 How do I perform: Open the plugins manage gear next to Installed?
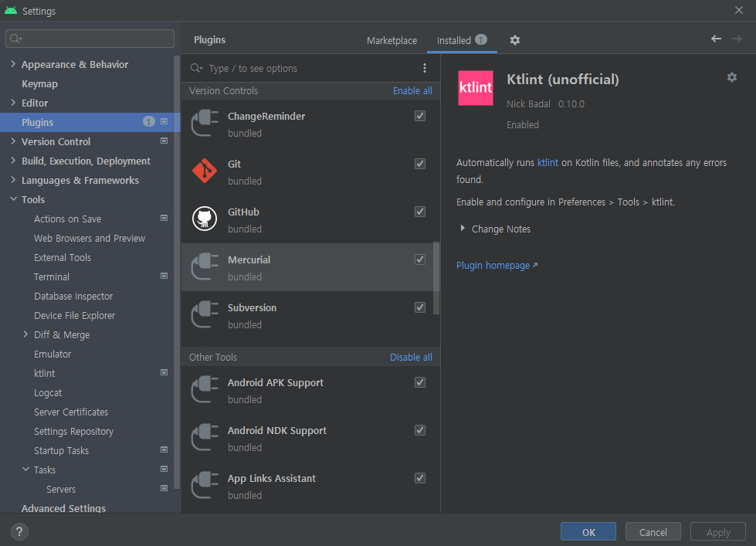click(x=515, y=40)
